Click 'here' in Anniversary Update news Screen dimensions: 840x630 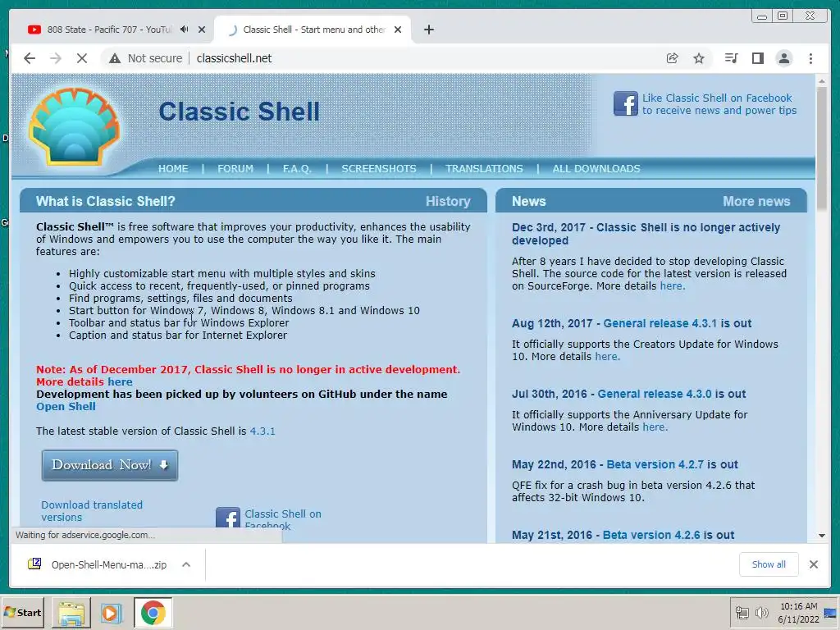click(655, 427)
